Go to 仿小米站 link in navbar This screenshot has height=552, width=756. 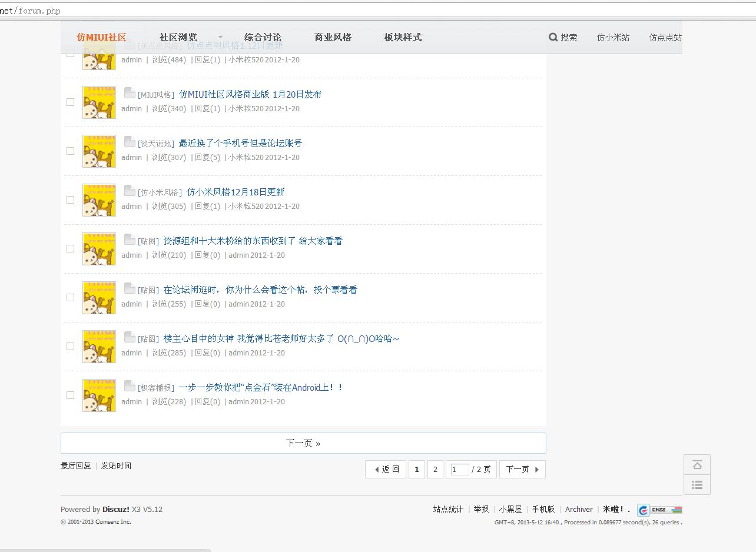point(613,37)
